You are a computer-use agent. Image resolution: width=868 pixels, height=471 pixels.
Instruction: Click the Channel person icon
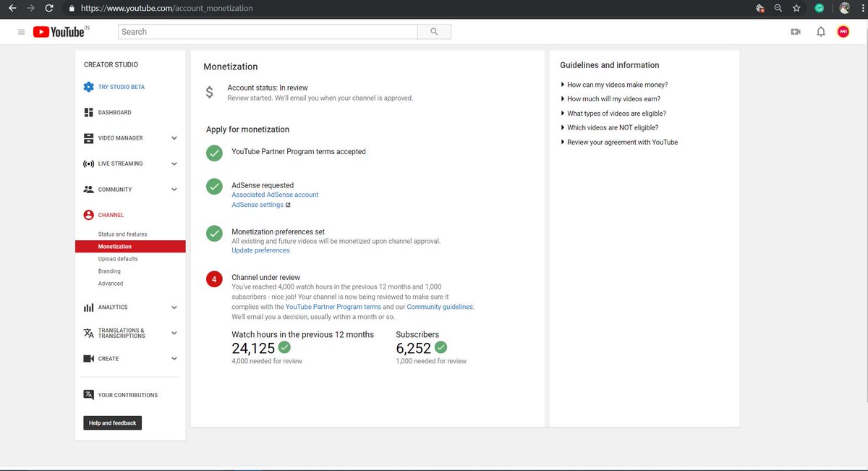(88, 215)
